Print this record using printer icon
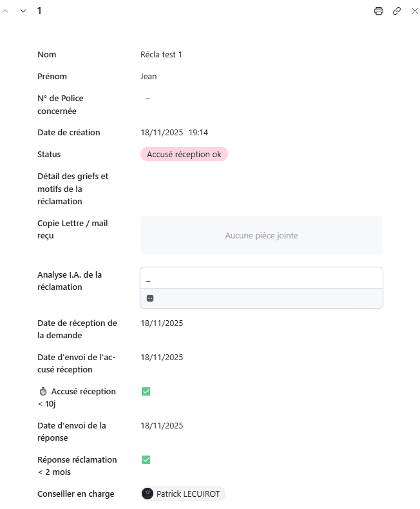This screenshot has width=420, height=509. pyautogui.click(x=379, y=11)
